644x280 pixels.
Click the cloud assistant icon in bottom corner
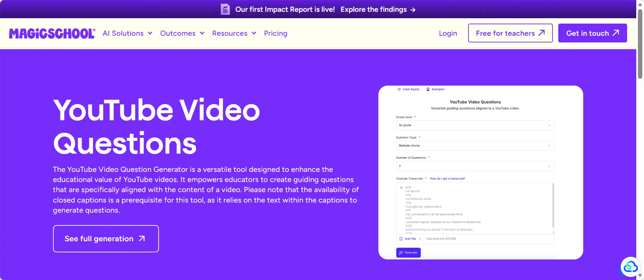click(630, 267)
